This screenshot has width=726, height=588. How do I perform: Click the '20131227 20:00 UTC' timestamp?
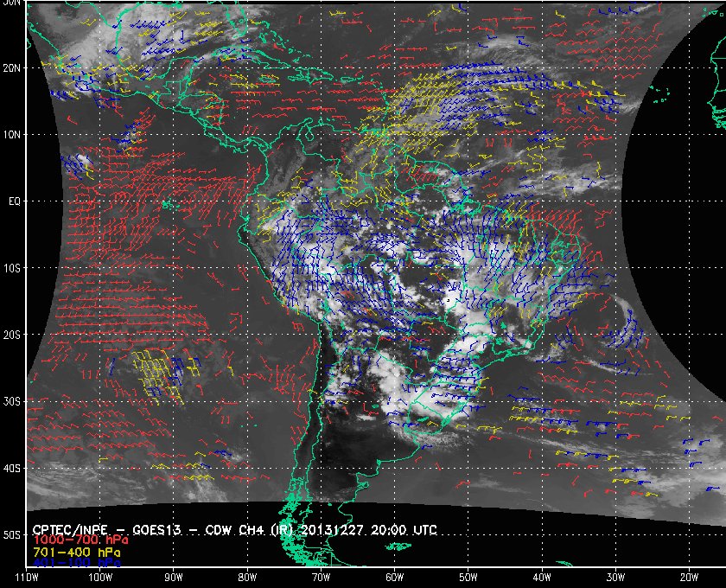pyautogui.click(x=368, y=530)
